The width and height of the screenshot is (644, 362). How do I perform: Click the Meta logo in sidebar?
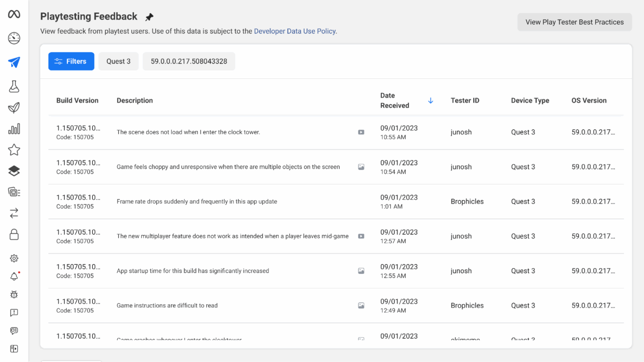14,14
